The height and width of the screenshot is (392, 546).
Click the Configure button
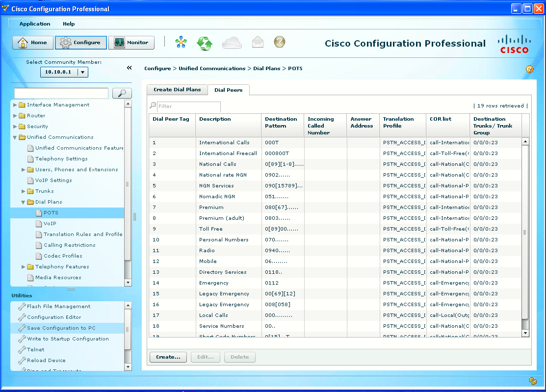point(81,43)
